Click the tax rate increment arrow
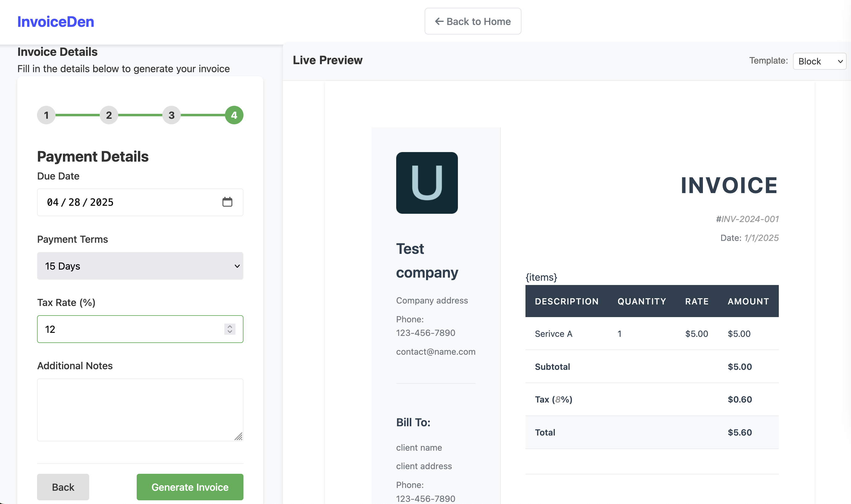The height and width of the screenshot is (504, 851). [x=229, y=326]
